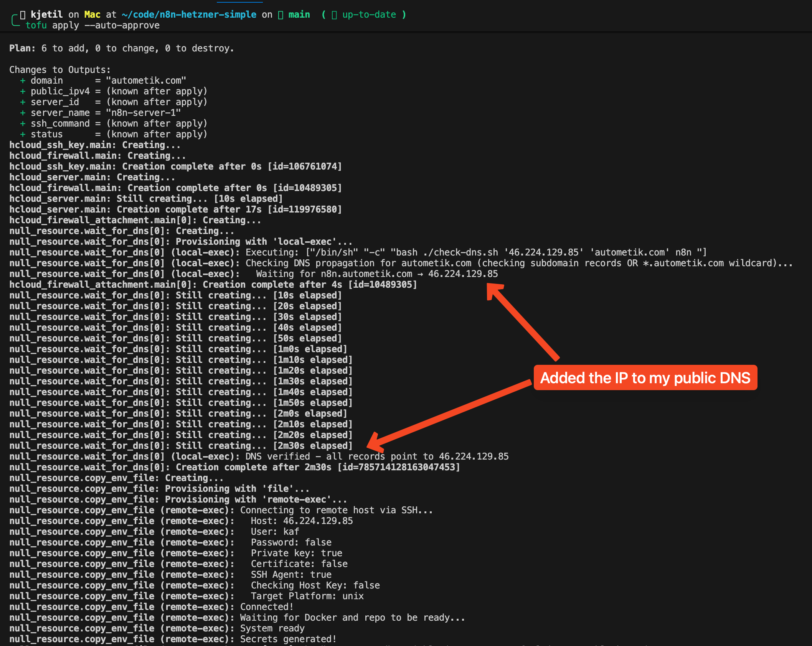
Task: Click the path ~/code/n8n-hetzner-simple
Action: point(189,15)
